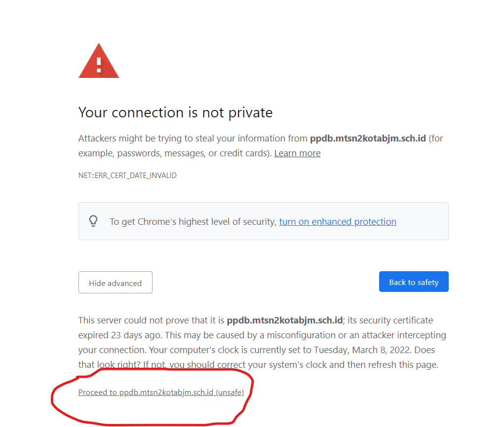504x427 pixels.
Task: Click the 'Tuesday, March 8, 2022' date text
Action: click(362, 350)
